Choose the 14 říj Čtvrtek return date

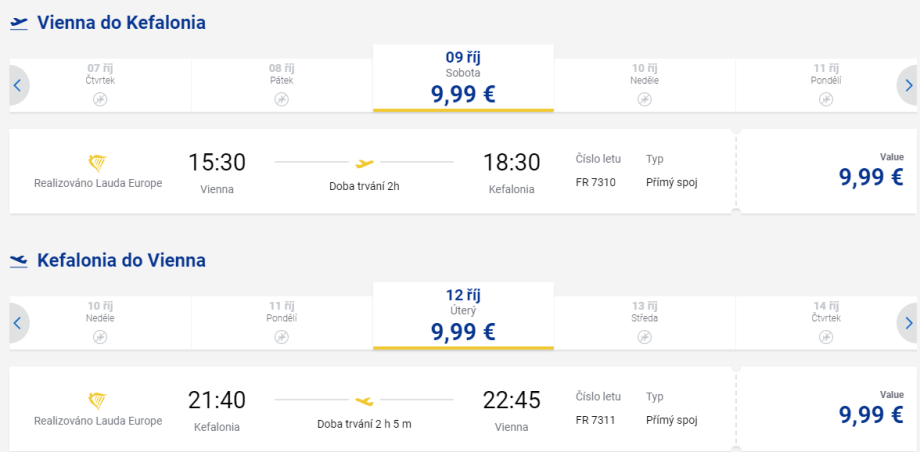click(825, 315)
